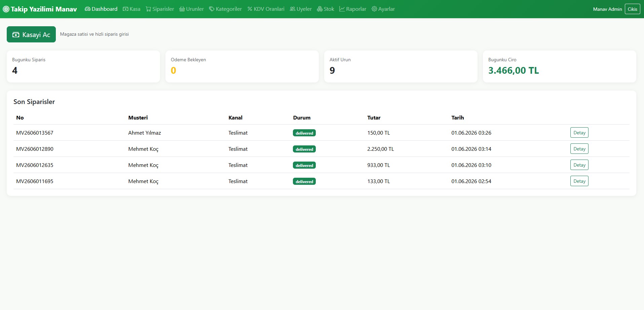Click the Tarih column header

point(457,118)
